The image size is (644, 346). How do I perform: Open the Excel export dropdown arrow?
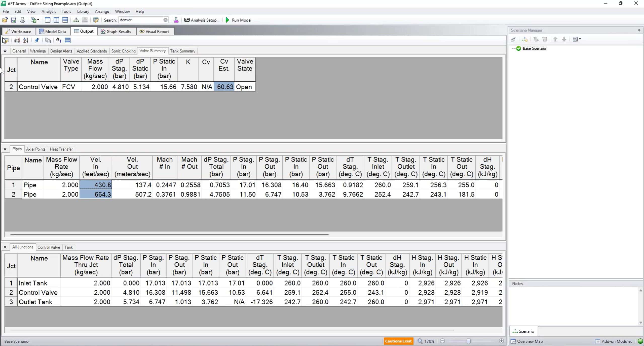pos(38,20)
